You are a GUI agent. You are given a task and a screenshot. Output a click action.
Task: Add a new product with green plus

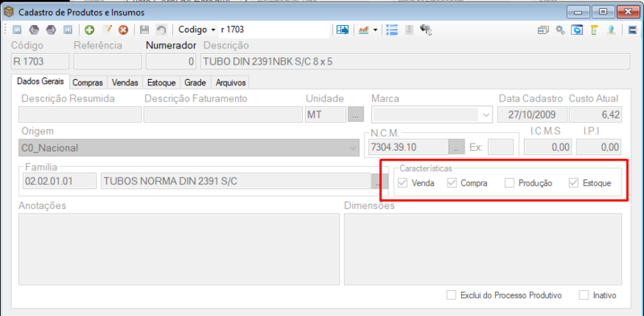[x=89, y=30]
